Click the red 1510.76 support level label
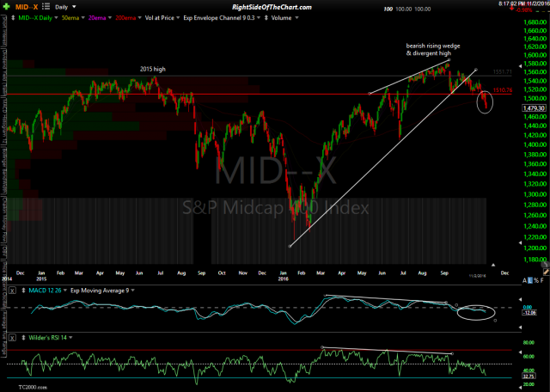This screenshot has width=550, height=392. pyautogui.click(x=502, y=90)
